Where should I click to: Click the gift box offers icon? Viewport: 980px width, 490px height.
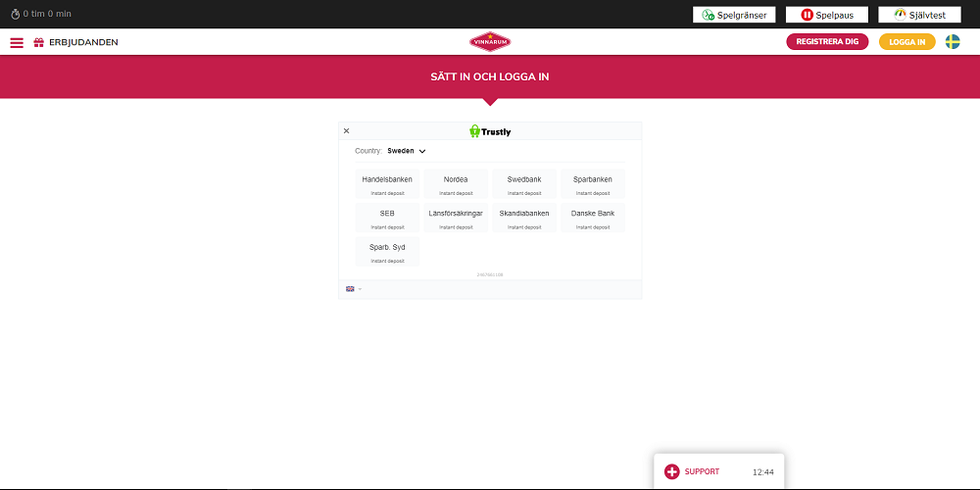point(39,42)
